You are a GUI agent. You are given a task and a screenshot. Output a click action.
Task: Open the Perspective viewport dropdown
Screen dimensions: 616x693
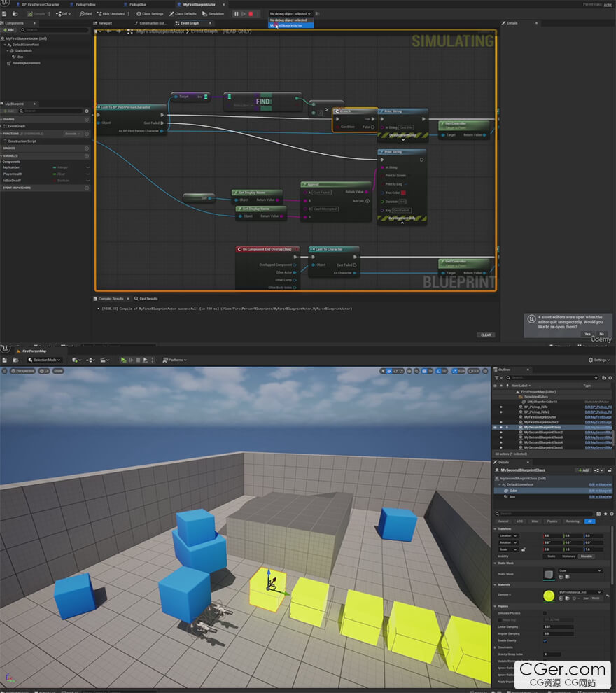pos(22,371)
